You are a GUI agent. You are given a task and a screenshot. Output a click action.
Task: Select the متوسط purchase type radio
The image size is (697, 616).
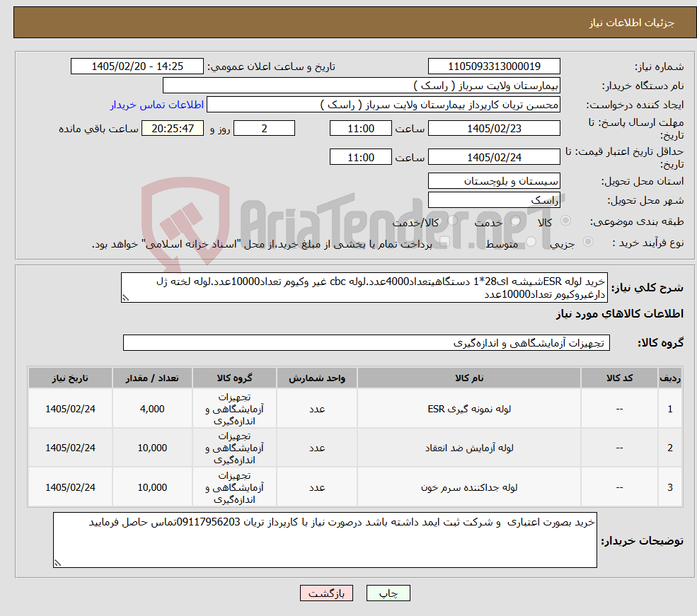pos(531,242)
